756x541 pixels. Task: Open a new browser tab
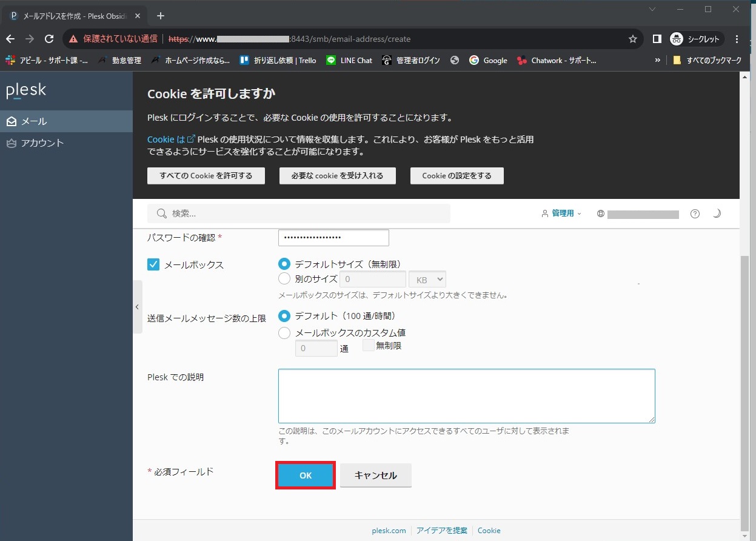pos(161,16)
